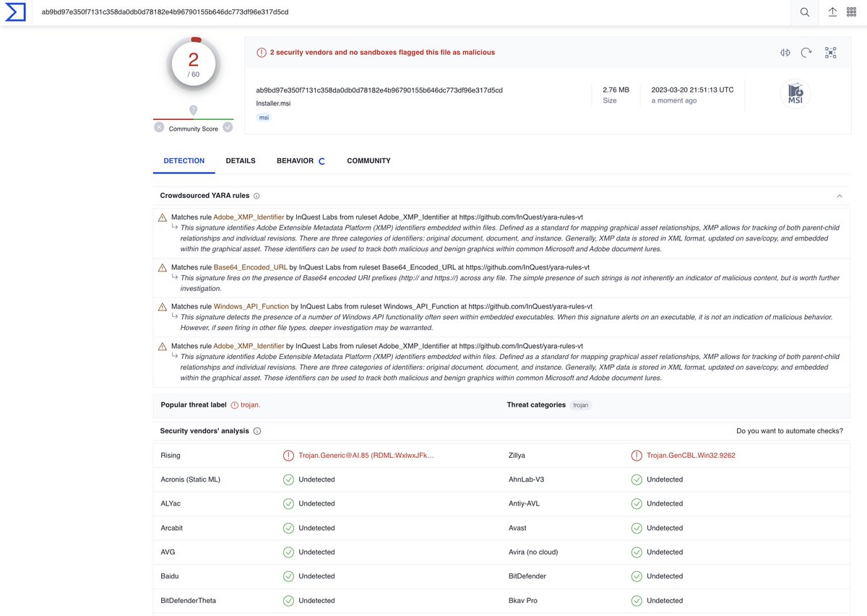The width and height of the screenshot is (867, 616).
Task: Click the upload file icon
Action: pyautogui.click(x=832, y=12)
